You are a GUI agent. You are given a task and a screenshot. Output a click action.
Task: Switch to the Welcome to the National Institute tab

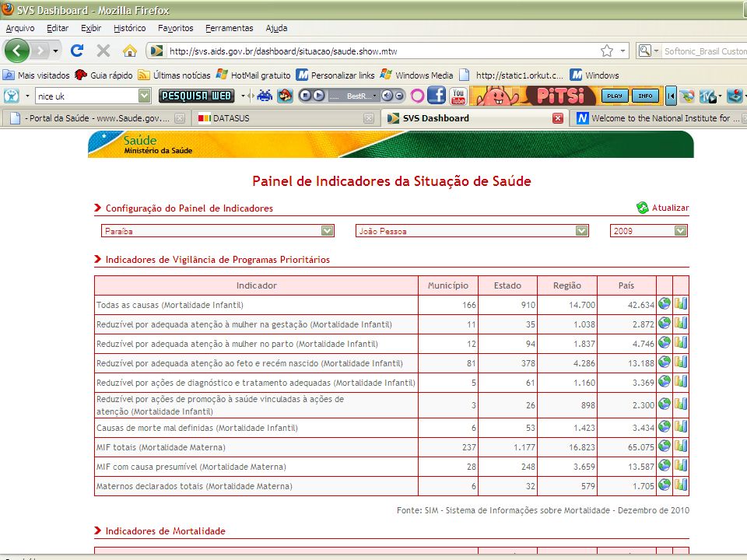[x=659, y=118]
